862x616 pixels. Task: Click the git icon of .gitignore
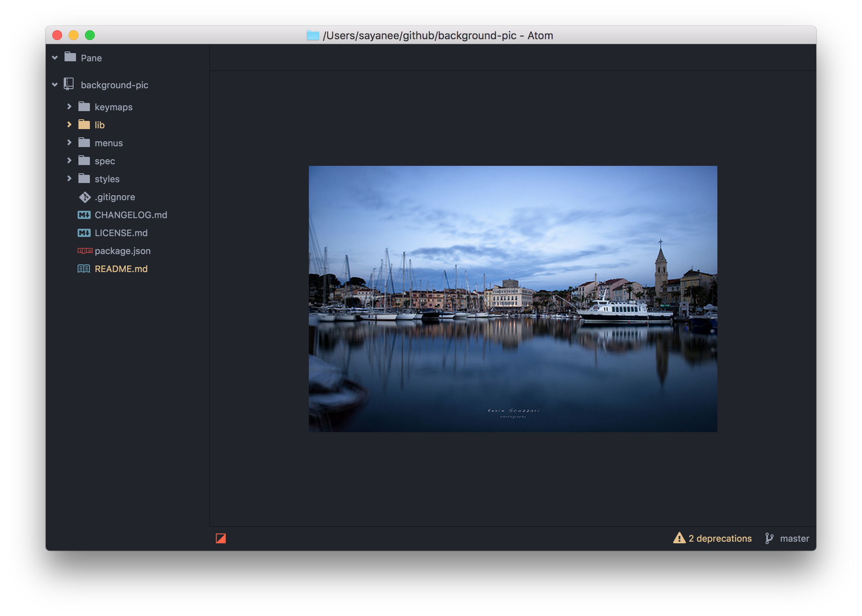pos(85,197)
